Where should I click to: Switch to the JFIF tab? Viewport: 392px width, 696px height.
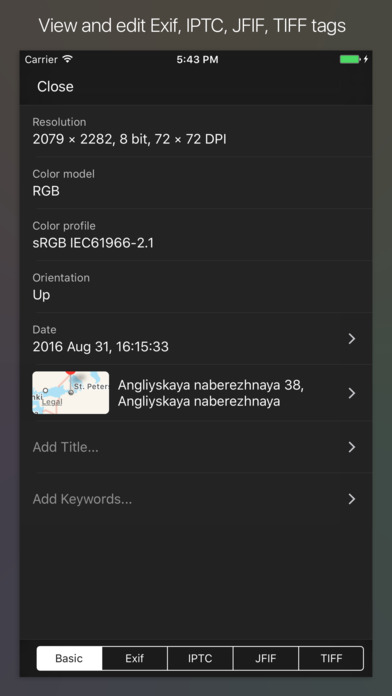(x=265, y=658)
